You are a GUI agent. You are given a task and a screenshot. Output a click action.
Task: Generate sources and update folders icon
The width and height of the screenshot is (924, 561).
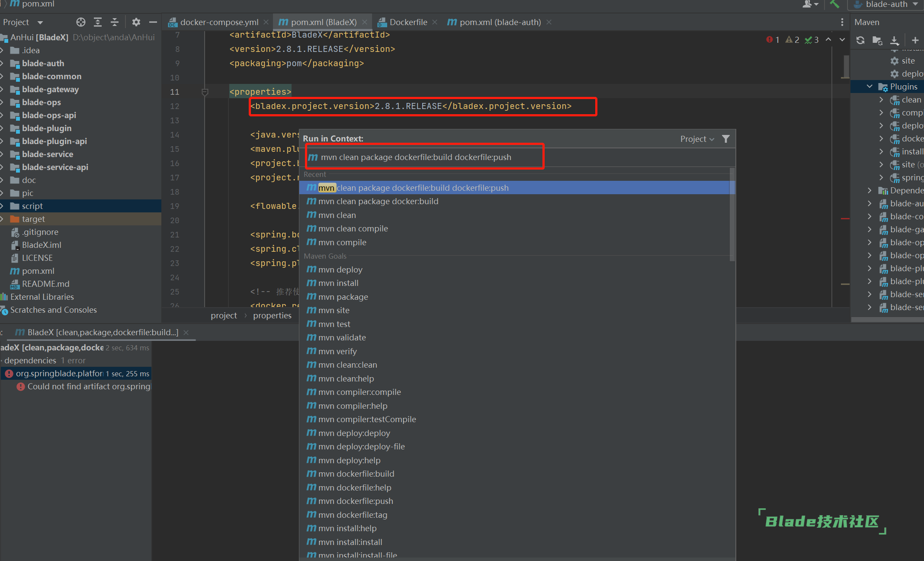pyautogui.click(x=877, y=40)
